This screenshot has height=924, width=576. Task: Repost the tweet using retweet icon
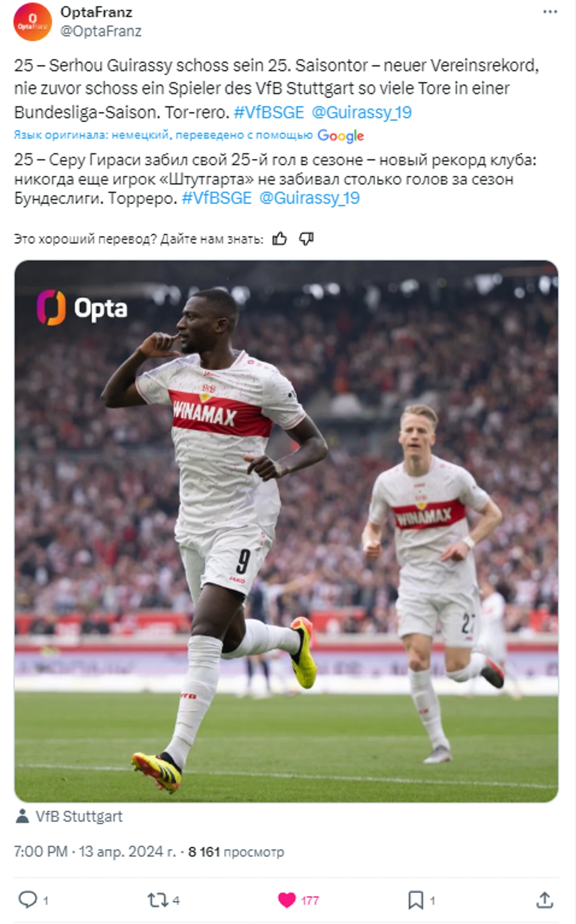pyautogui.click(x=158, y=900)
